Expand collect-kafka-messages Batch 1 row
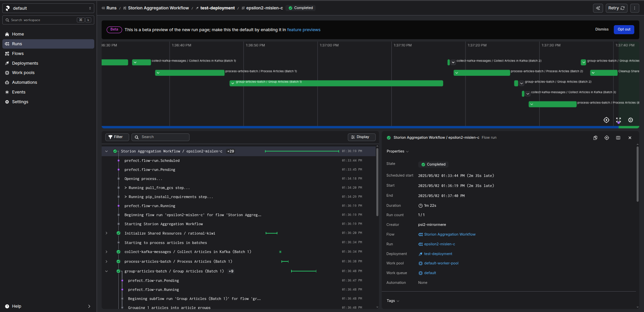Screen dimensions: 644x312 pos(106,252)
